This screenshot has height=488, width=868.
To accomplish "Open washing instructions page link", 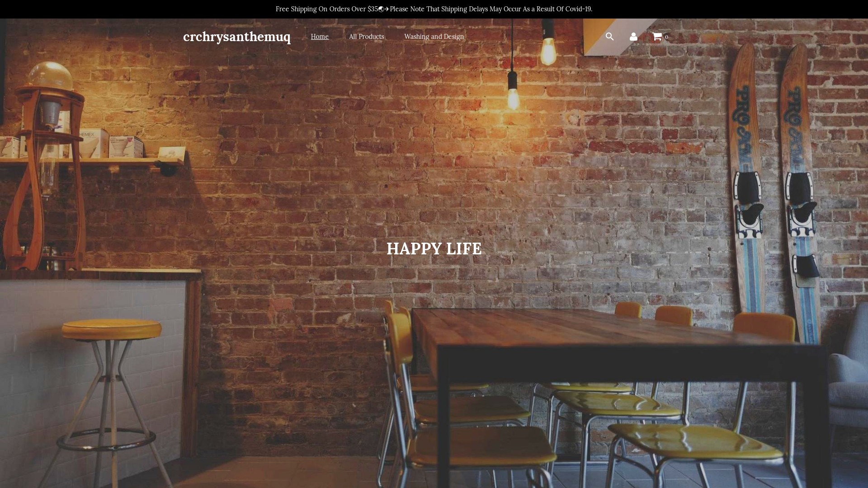I will point(434,37).
